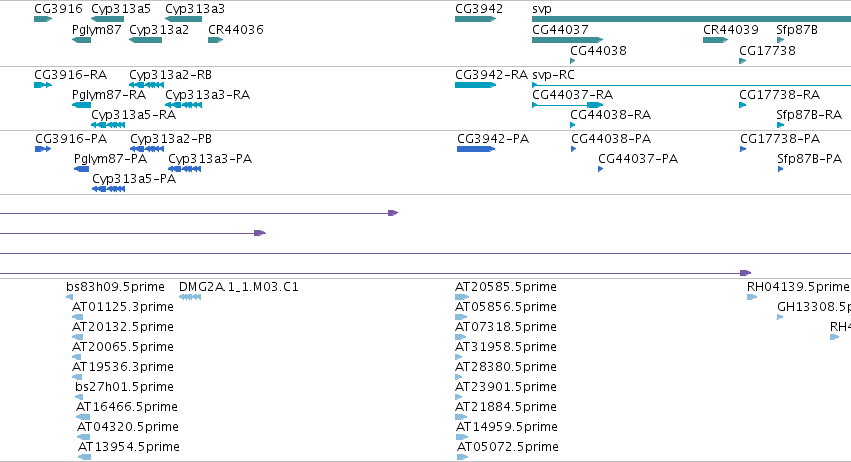Select the CG17738 gene label
The image size is (851, 462).
coord(767,50)
